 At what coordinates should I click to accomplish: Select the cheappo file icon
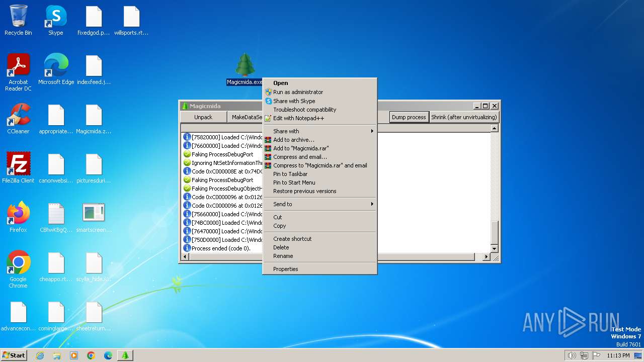(x=56, y=266)
